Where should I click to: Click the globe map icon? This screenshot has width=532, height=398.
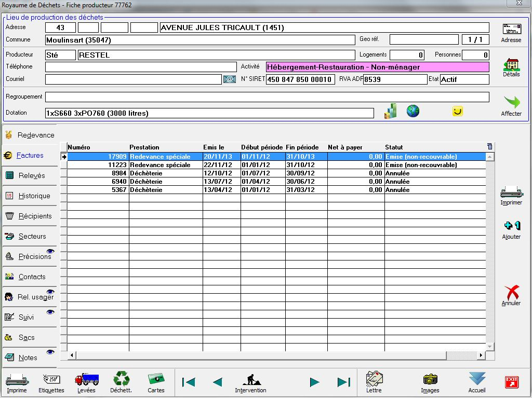413,111
